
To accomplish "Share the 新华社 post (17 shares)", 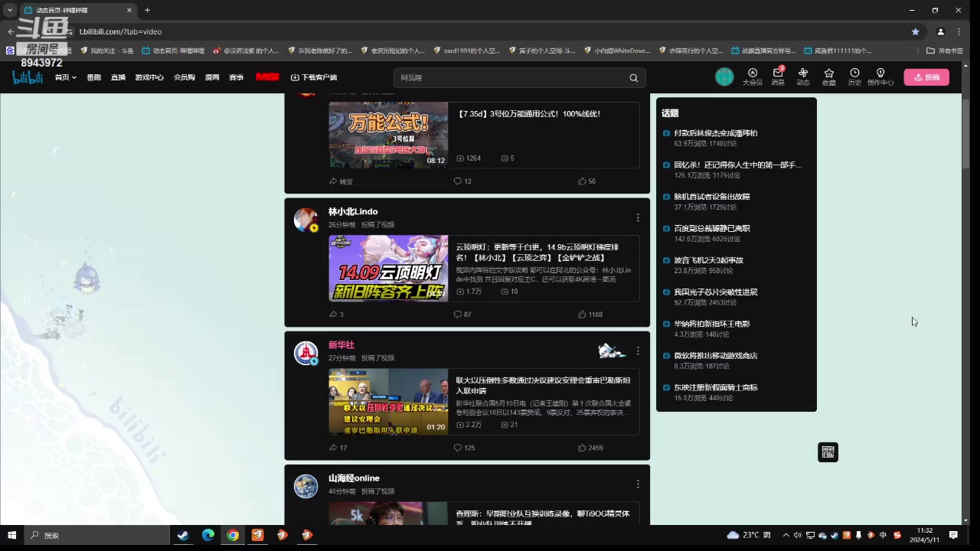I will [x=338, y=448].
